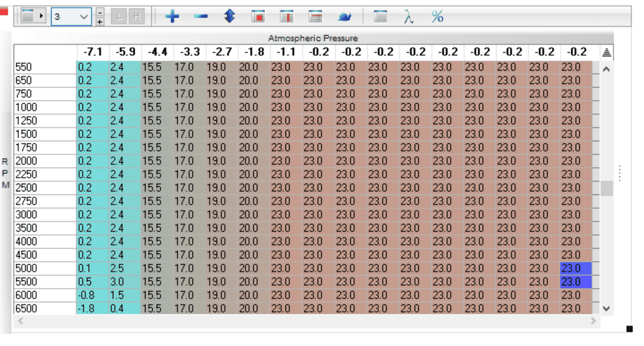The height and width of the screenshot is (346, 644).
Task: Select the 0.1 cell in row 5000
Action: tap(93, 268)
